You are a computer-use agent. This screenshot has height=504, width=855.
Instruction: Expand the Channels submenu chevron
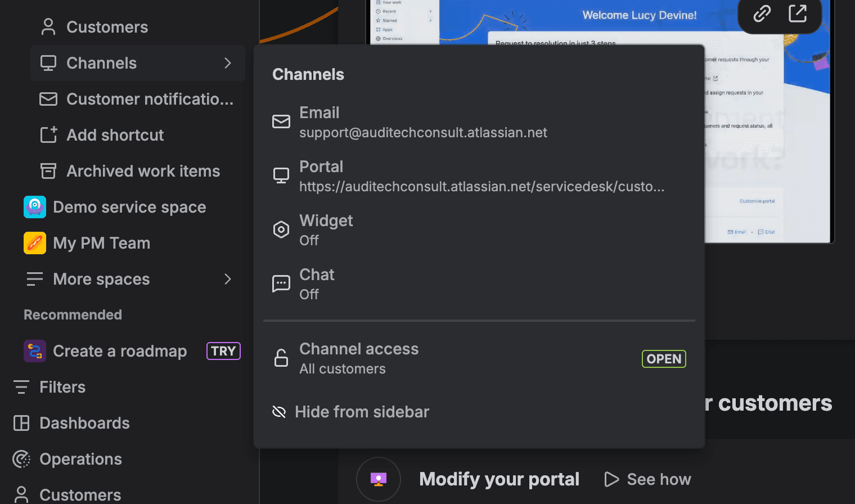coord(228,63)
